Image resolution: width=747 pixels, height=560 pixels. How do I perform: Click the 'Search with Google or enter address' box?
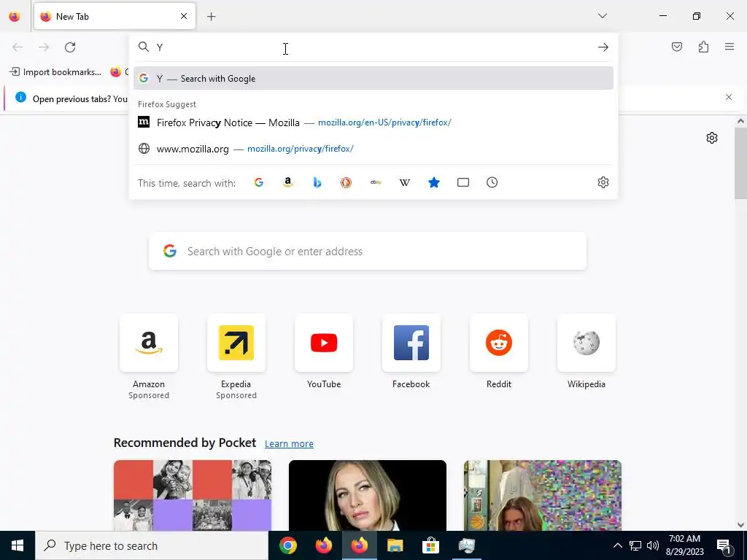(368, 251)
